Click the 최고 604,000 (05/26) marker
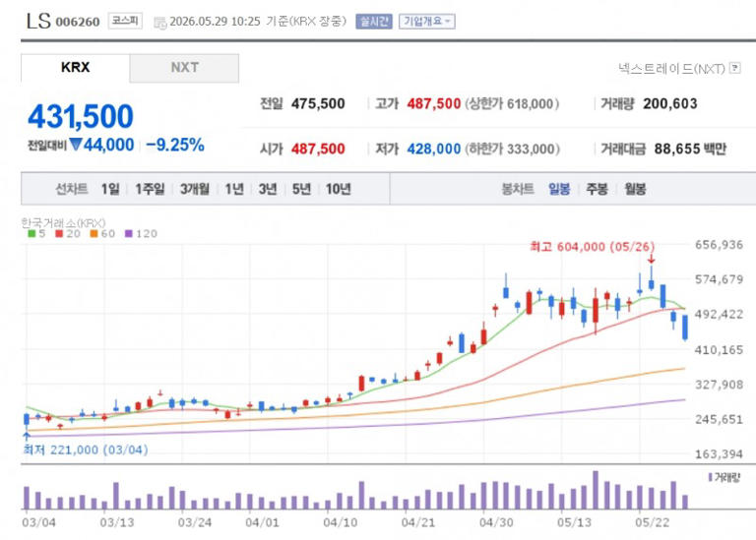Viewport: 756px width, 540px height. (x=592, y=247)
